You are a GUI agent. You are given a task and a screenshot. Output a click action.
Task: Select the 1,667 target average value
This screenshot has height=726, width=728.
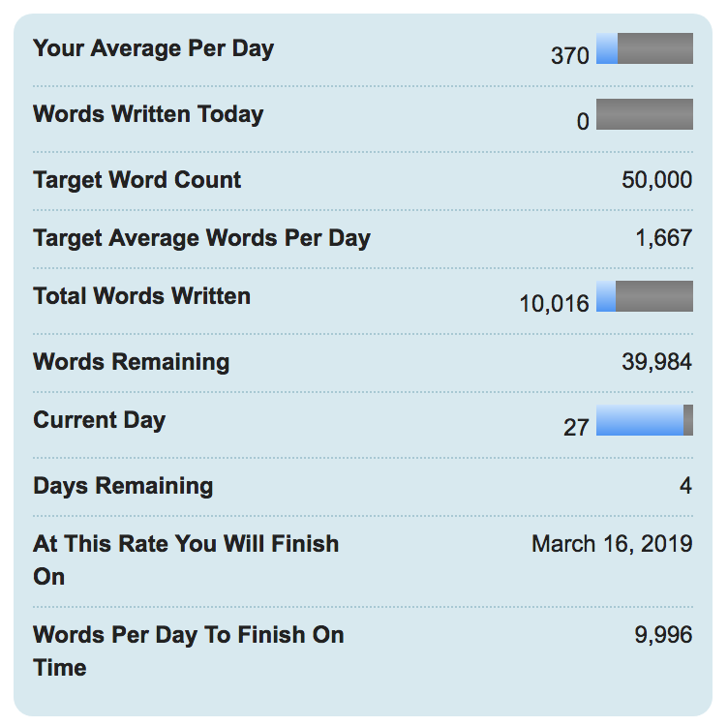click(x=664, y=238)
